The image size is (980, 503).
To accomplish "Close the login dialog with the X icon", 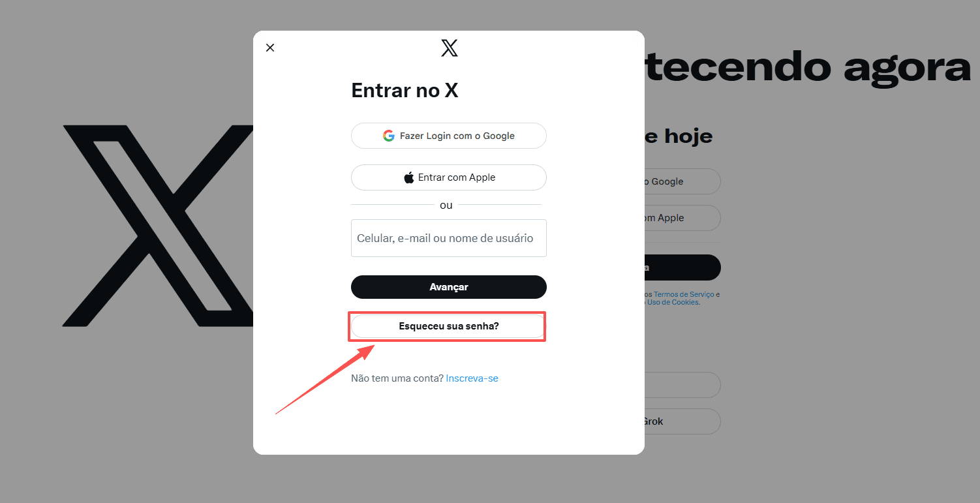I will click(270, 48).
